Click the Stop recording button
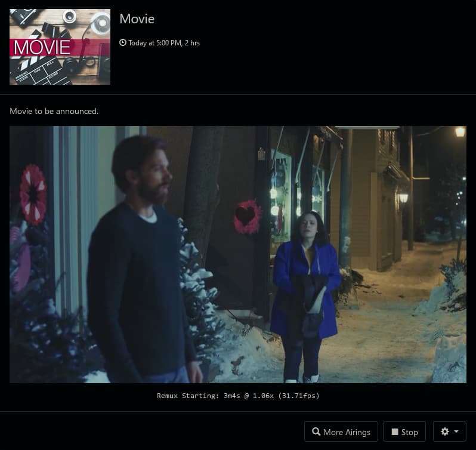 (404, 431)
